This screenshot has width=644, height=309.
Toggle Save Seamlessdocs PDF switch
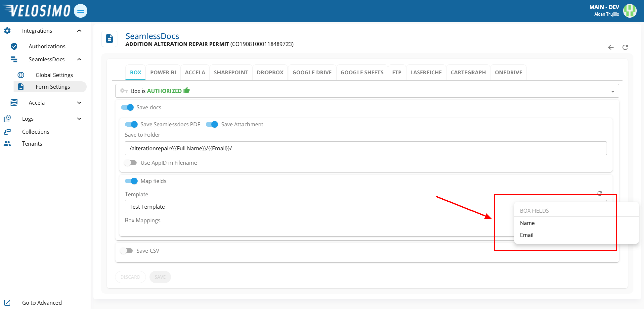132,124
